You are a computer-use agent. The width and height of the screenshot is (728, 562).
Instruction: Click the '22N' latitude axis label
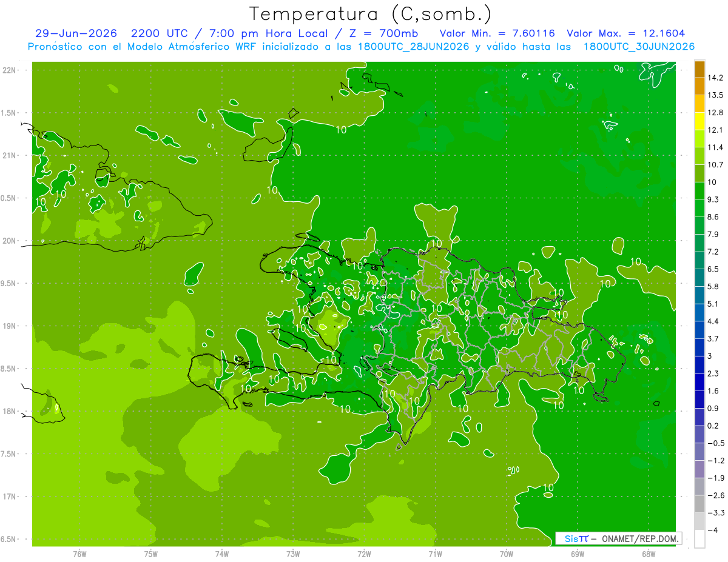pos(9,70)
